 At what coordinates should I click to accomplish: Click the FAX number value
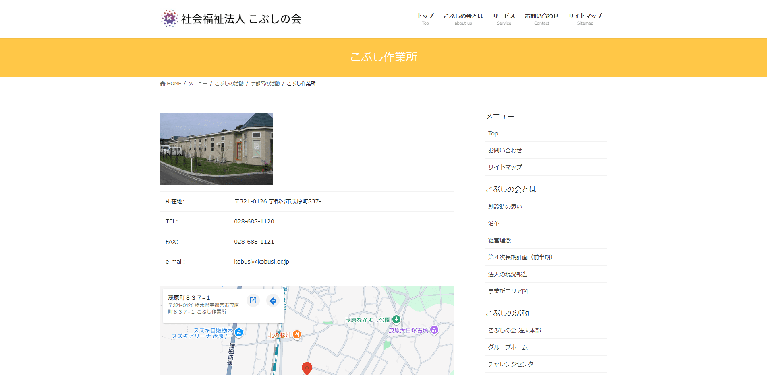254,242
